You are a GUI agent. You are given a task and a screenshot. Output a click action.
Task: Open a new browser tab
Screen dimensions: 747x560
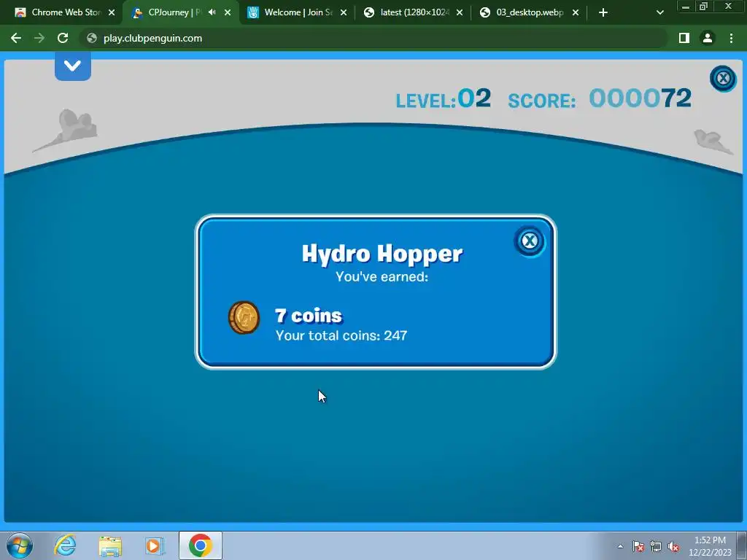pyautogui.click(x=603, y=12)
